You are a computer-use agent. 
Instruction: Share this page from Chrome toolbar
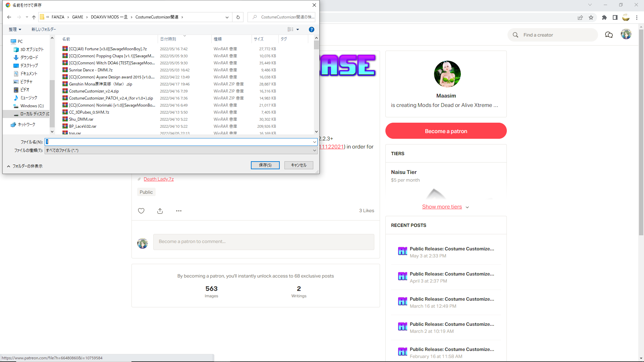[x=580, y=17]
